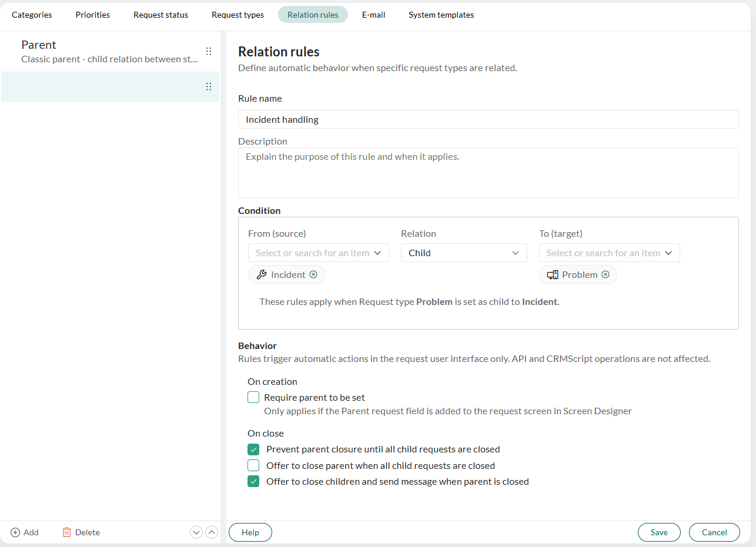
Task: Click the chevron in the Relation Child box
Action: (x=516, y=253)
